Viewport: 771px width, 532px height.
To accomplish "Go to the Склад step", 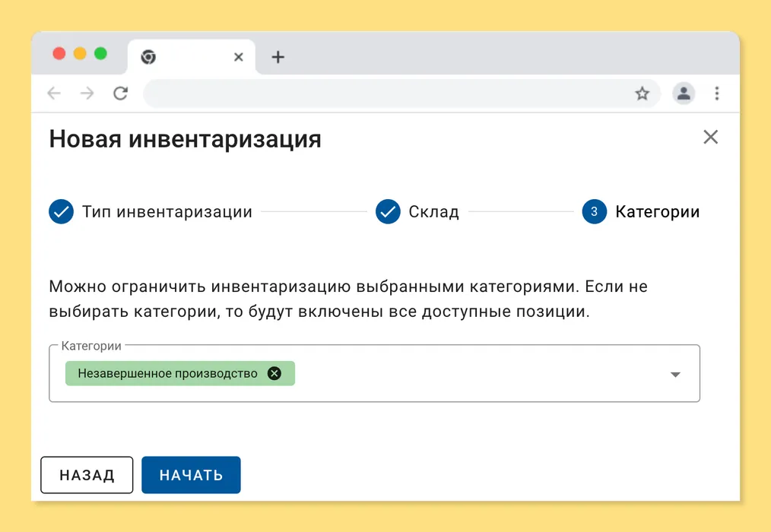I will coord(417,211).
